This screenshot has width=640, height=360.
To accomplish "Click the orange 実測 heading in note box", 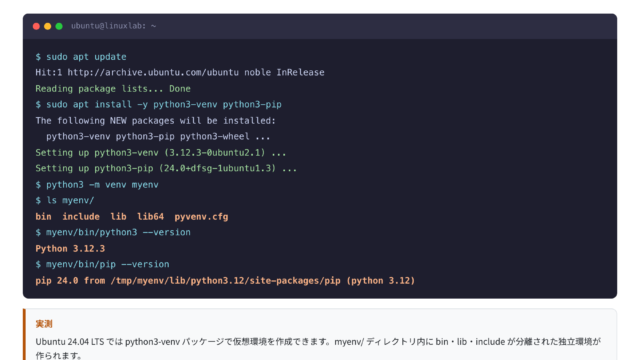I will click(44, 324).
